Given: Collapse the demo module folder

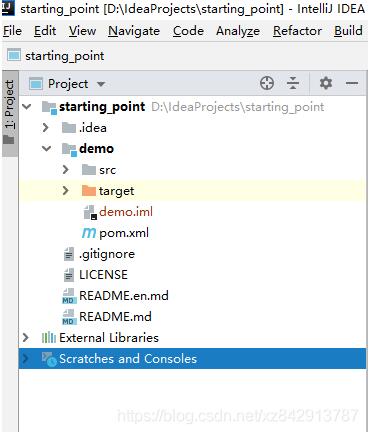Looking at the screenshot, I should (x=46, y=149).
